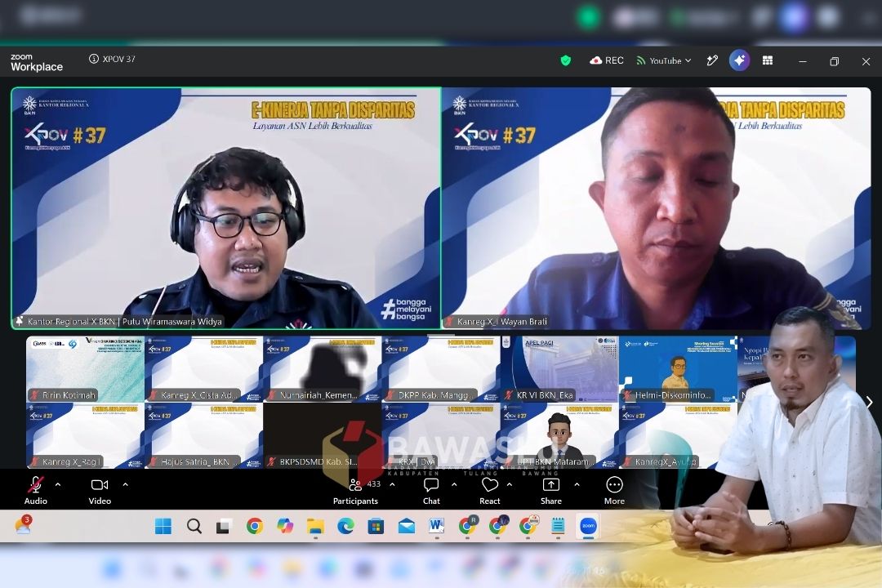
Task: Click the Zoom Workplace logo
Action: coord(37,62)
